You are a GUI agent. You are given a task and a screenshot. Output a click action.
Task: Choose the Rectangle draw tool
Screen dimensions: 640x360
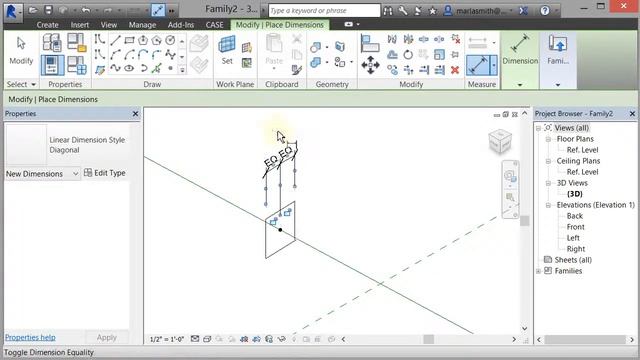(129, 40)
